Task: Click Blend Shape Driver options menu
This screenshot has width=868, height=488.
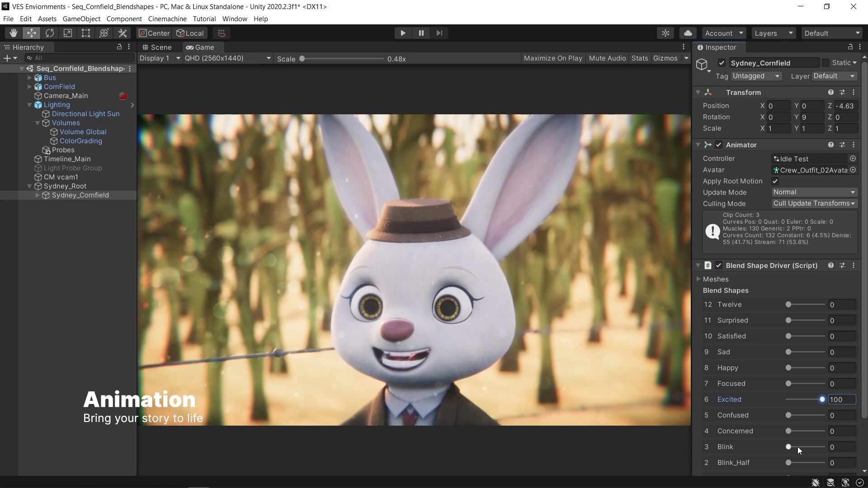Action: point(854,266)
